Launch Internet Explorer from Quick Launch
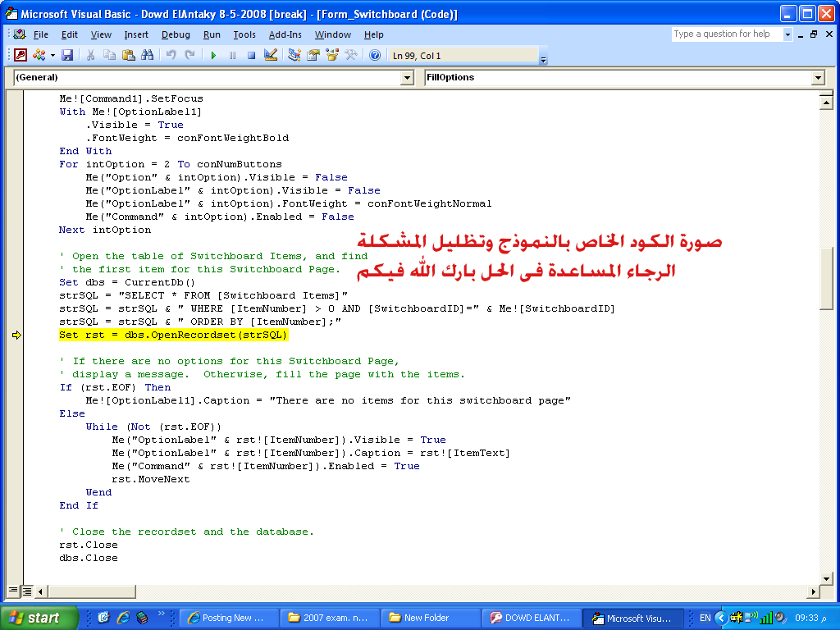The height and width of the screenshot is (630, 840). pyautogui.click(x=123, y=618)
